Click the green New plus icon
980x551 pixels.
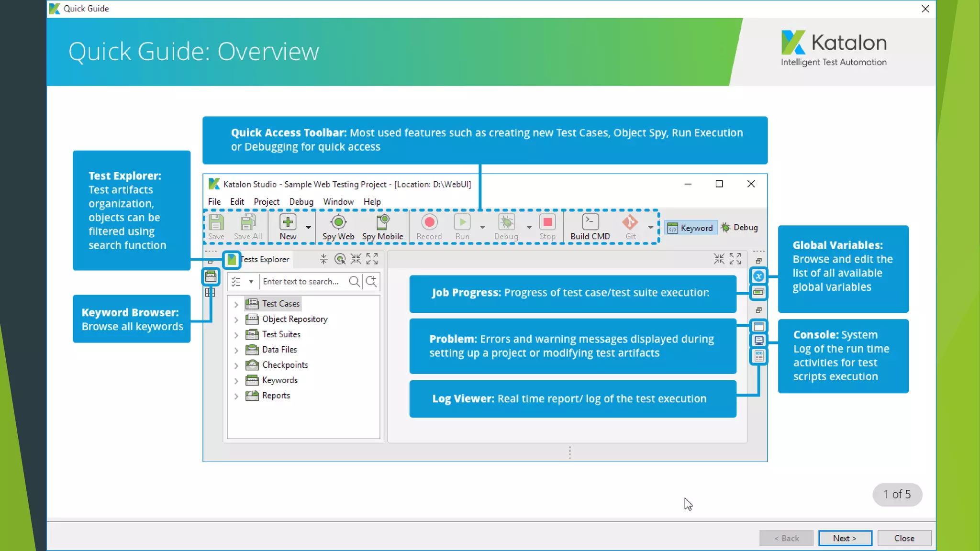coord(288,222)
